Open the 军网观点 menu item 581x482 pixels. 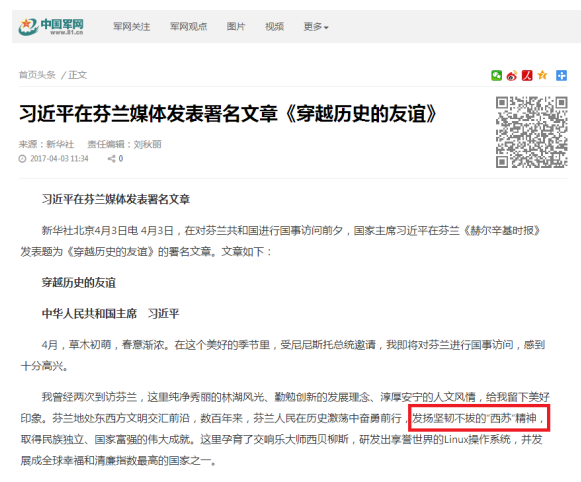[189, 27]
